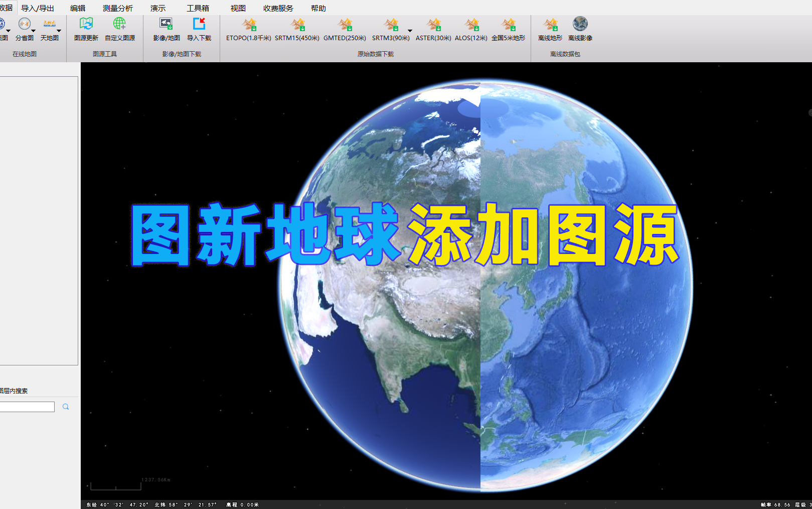812x509 pixels.
Task: Focus the 图层内搜索 input field
Action: point(27,407)
